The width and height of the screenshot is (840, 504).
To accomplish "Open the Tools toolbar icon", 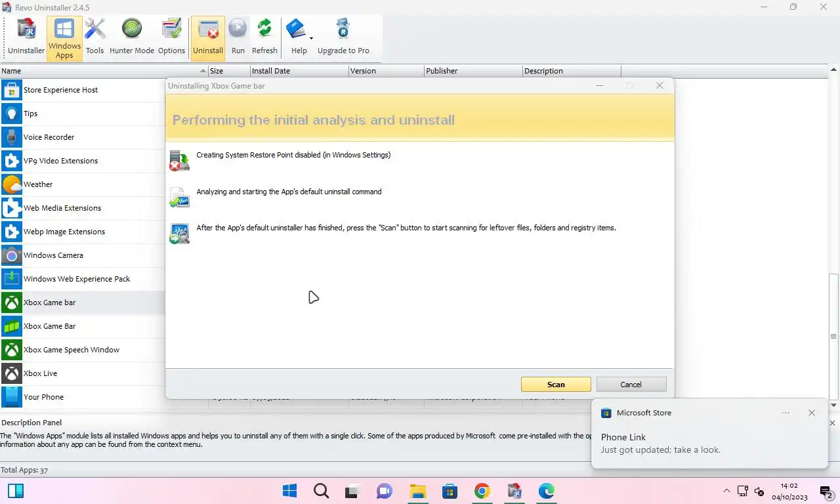I will tap(94, 37).
